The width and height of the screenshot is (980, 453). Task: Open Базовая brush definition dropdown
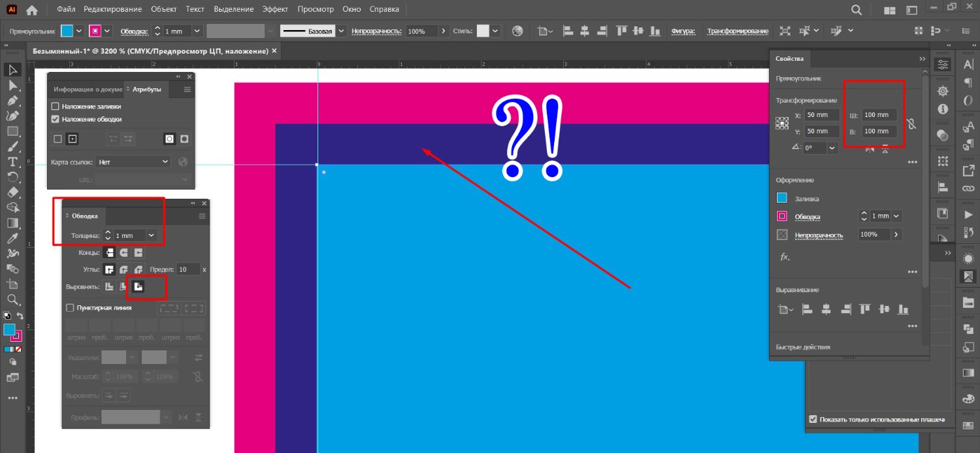(342, 31)
